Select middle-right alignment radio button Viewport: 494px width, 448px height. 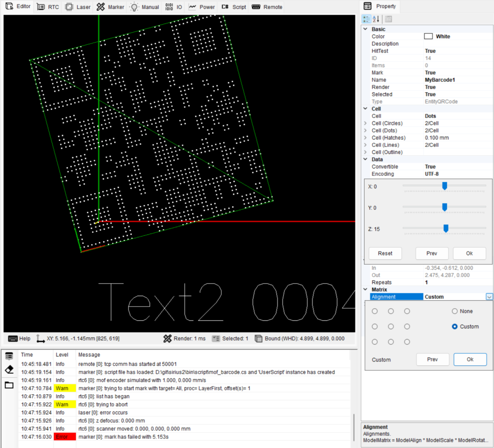407,326
